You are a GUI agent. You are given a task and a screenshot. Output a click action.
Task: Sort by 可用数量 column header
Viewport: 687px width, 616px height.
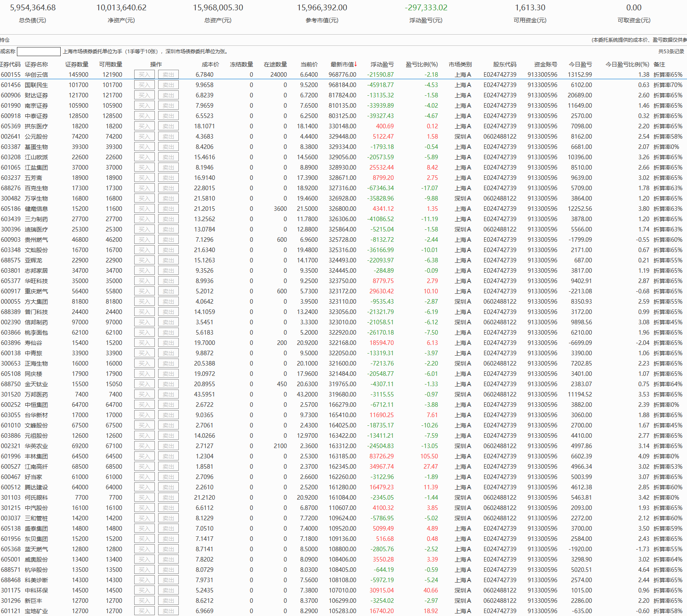(111, 64)
